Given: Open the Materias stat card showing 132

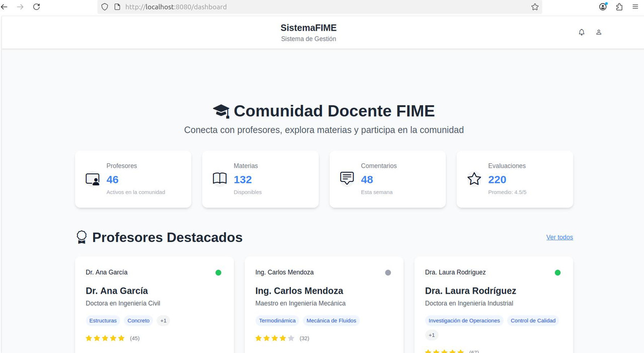Looking at the screenshot, I should pos(260,179).
